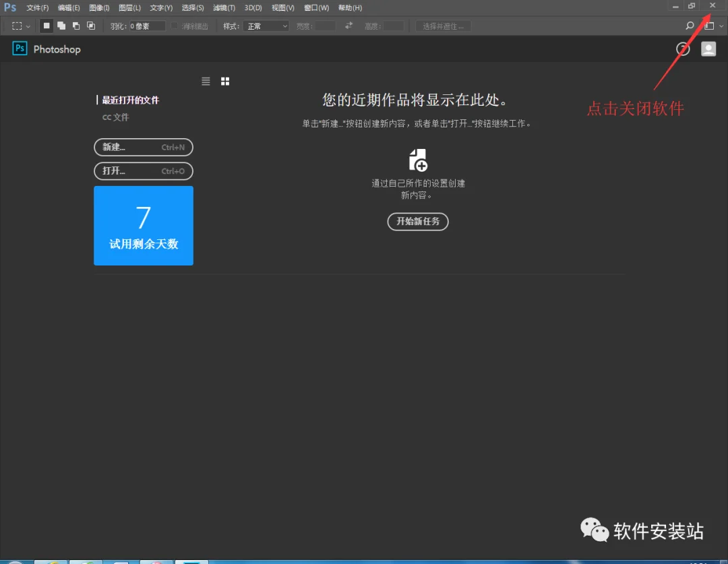Open the 3D(D) menu
Image resolution: width=728 pixels, height=564 pixels.
(253, 8)
